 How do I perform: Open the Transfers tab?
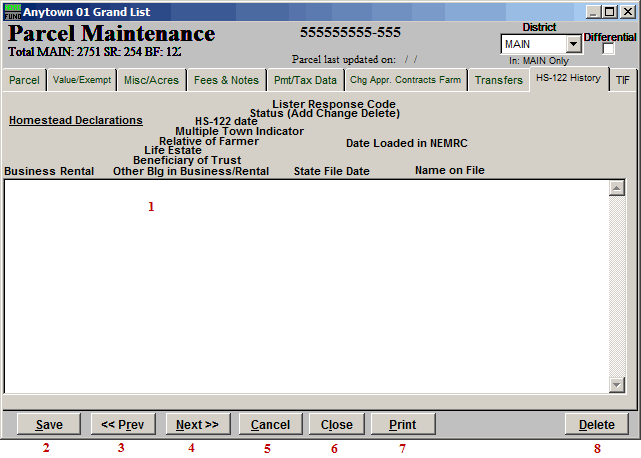(x=498, y=80)
